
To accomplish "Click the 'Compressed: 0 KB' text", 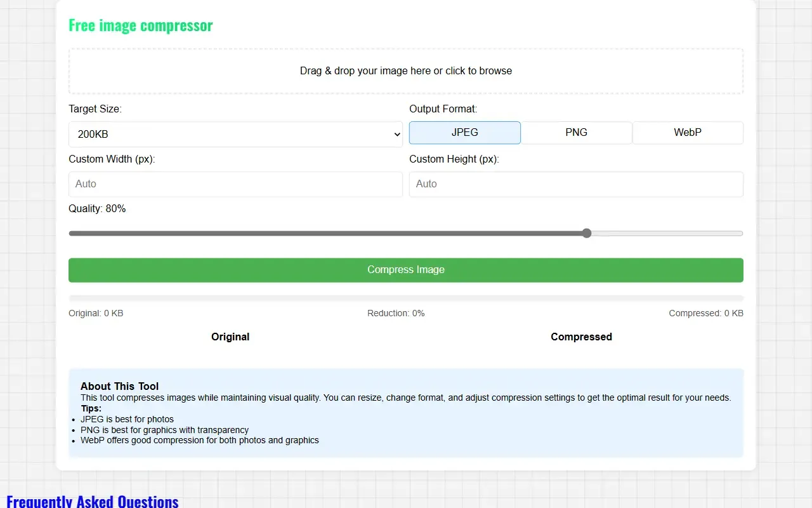I will pos(706,313).
